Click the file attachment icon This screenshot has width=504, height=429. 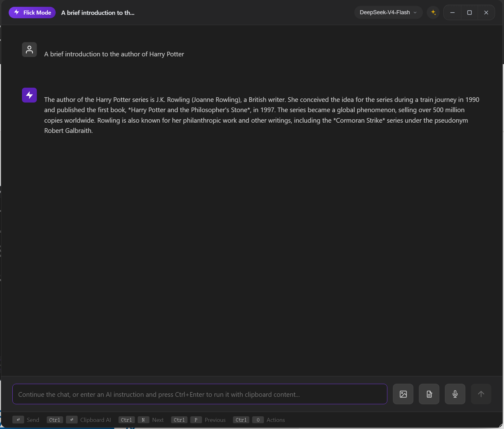429,394
